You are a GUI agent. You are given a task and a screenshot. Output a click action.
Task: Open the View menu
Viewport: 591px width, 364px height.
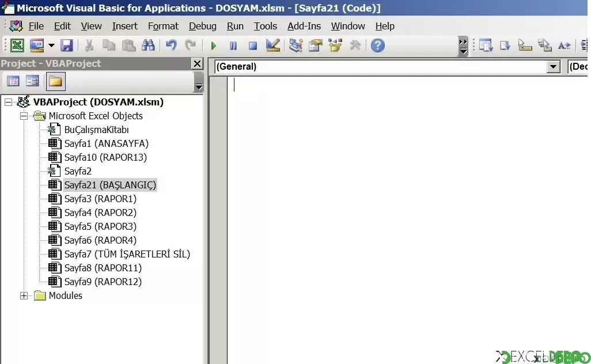click(x=91, y=26)
